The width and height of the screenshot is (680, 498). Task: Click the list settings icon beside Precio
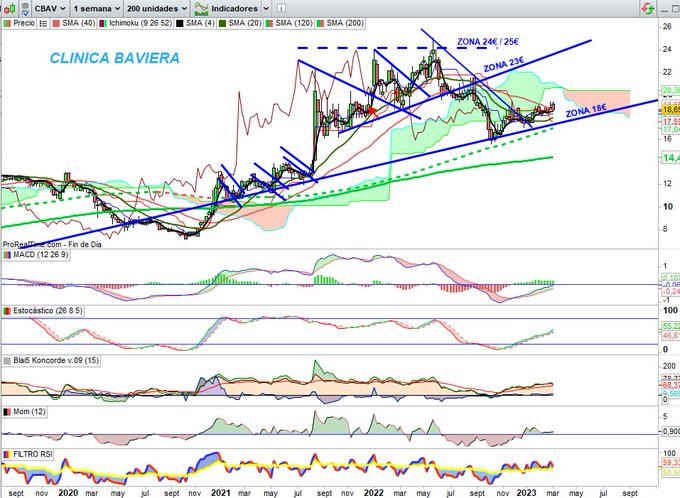(43, 23)
